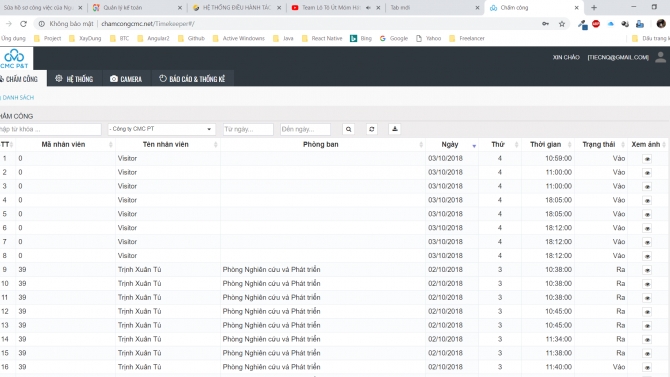View photo for row 8 Visitor

pos(647,256)
